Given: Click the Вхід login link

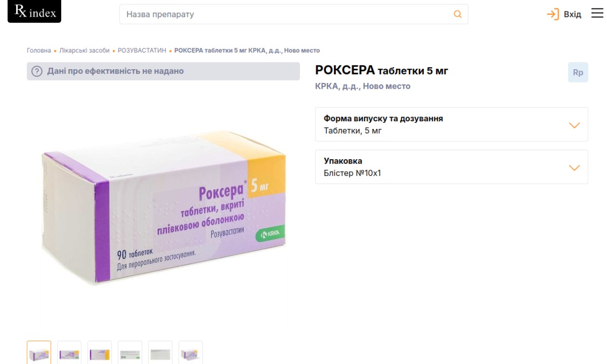Looking at the screenshot, I should tap(572, 14).
